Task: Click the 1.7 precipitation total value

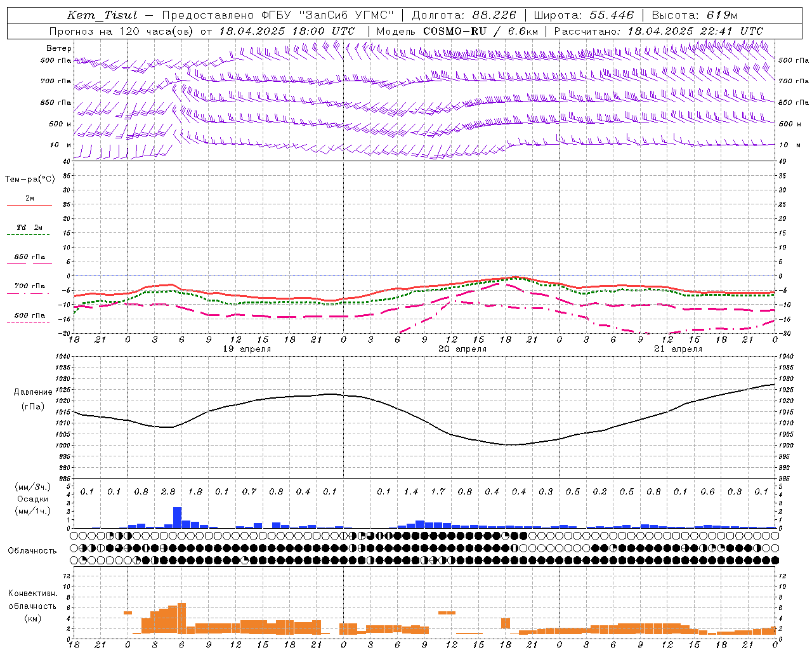Action: coord(438,492)
